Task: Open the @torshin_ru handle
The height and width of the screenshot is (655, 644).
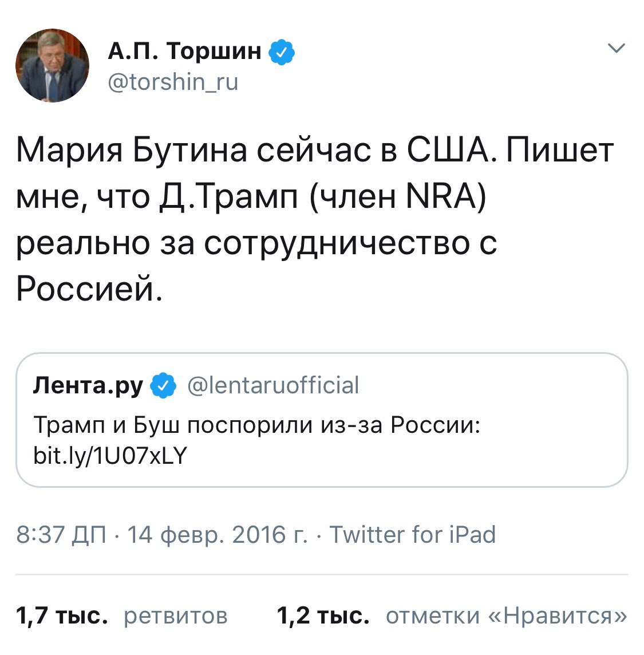Action: (173, 82)
